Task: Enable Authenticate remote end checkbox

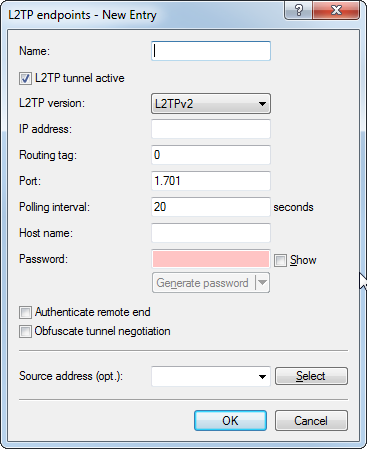Action: click(25, 313)
